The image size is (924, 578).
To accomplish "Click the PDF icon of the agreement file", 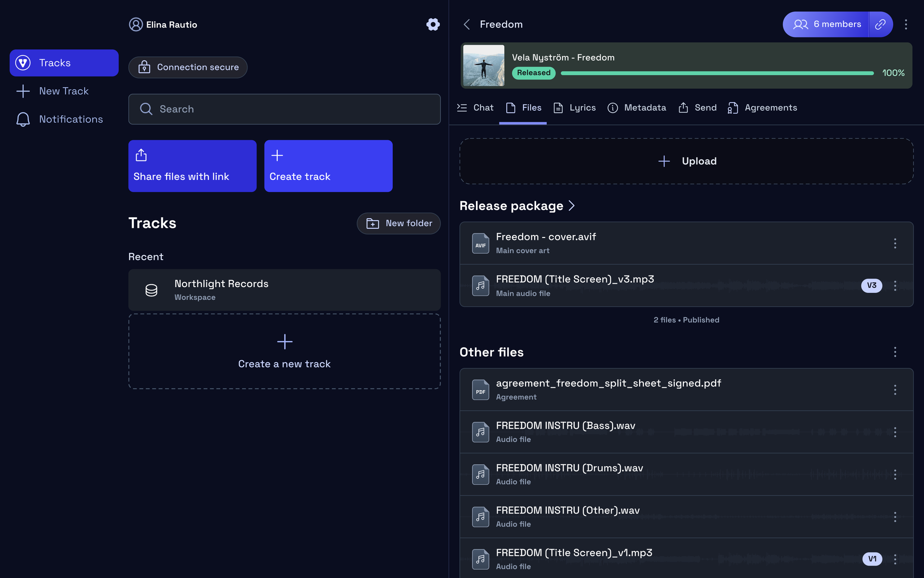I will (480, 390).
